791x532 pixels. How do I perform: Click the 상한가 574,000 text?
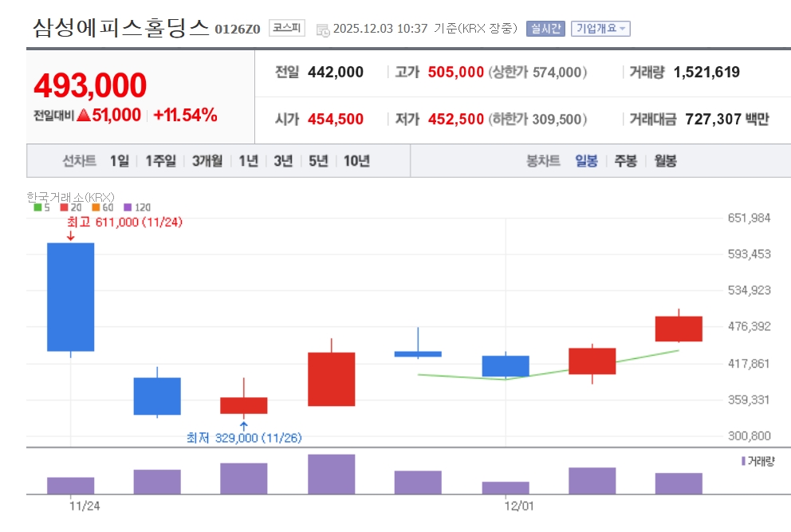click(537, 72)
